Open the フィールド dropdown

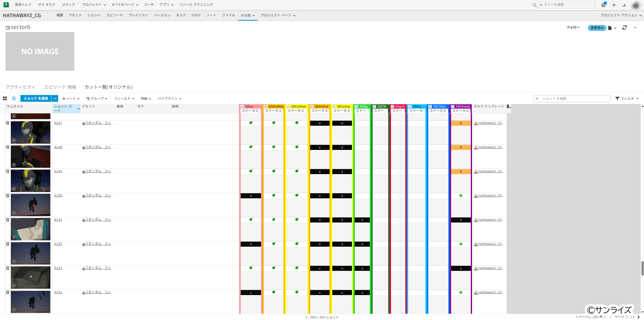(124, 99)
